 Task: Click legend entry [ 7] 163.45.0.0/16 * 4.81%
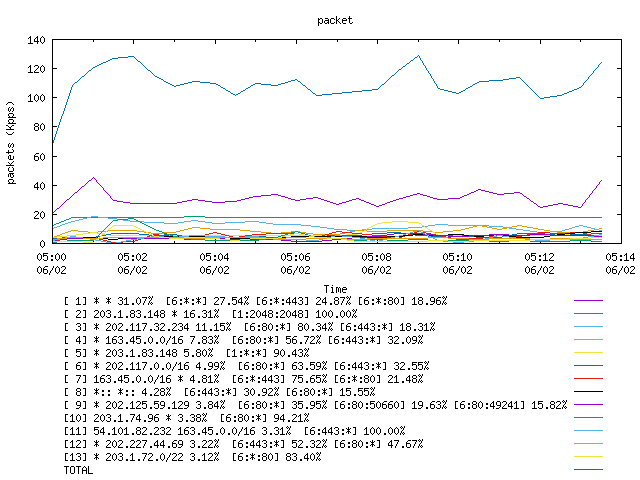(x=244, y=379)
